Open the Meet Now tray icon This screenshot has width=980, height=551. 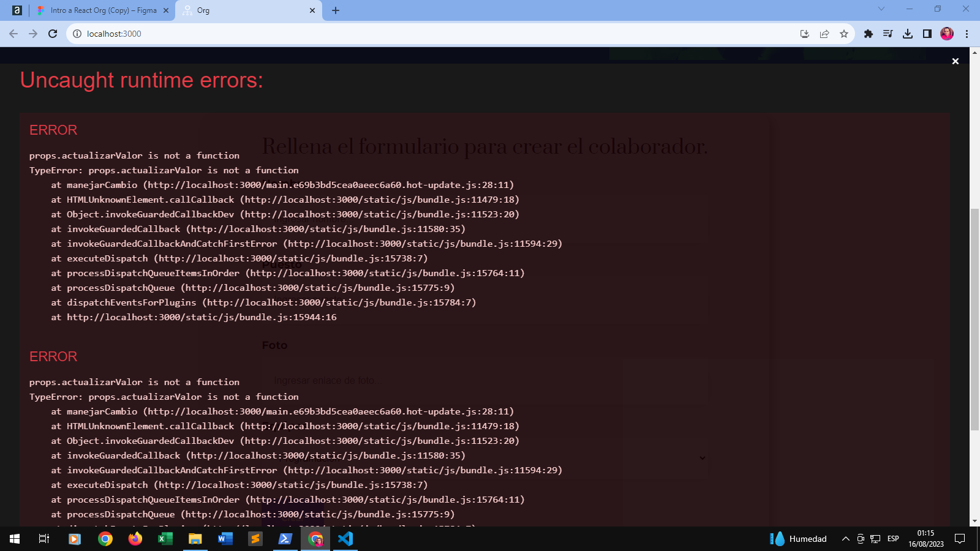click(861, 539)
